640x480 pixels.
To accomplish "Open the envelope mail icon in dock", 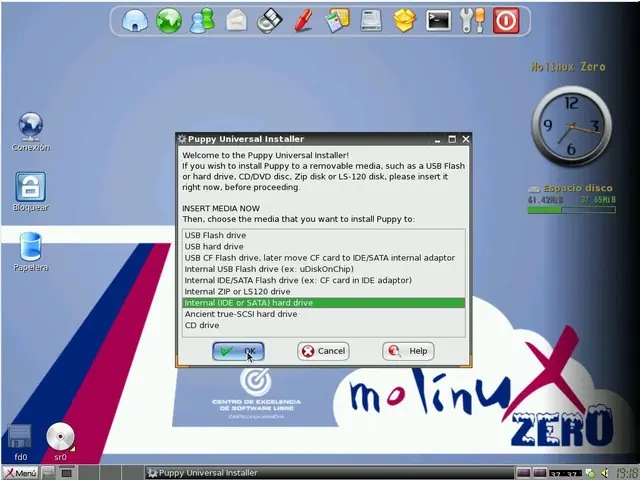I will pos(236,20).
